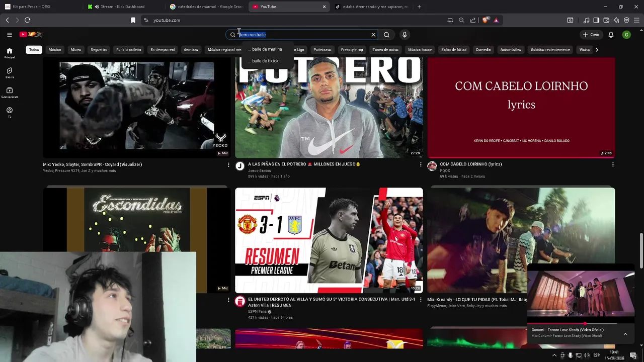Expand the miniplayer with the chevron
The height and width of the screenshot is (362, 644).
625,334
